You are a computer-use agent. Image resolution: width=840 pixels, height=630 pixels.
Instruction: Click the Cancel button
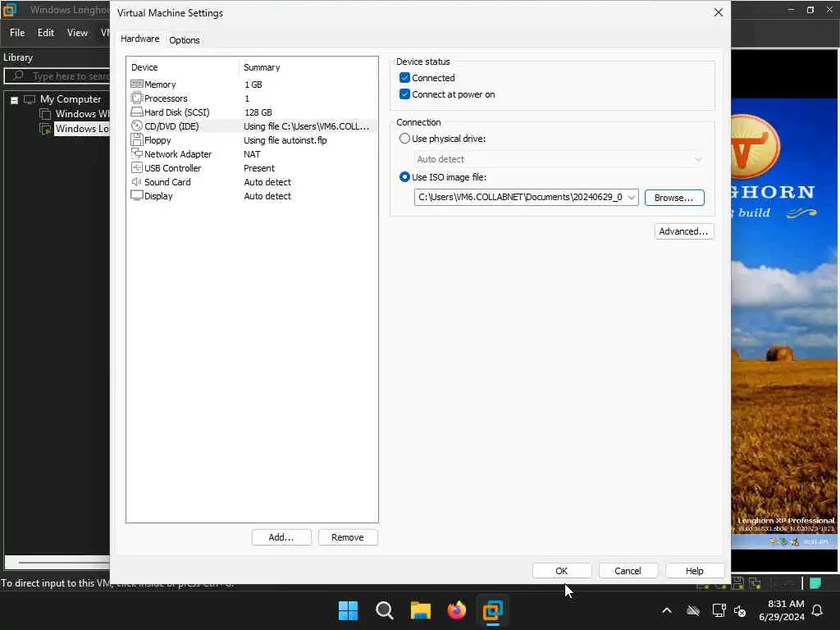[628, 571]
